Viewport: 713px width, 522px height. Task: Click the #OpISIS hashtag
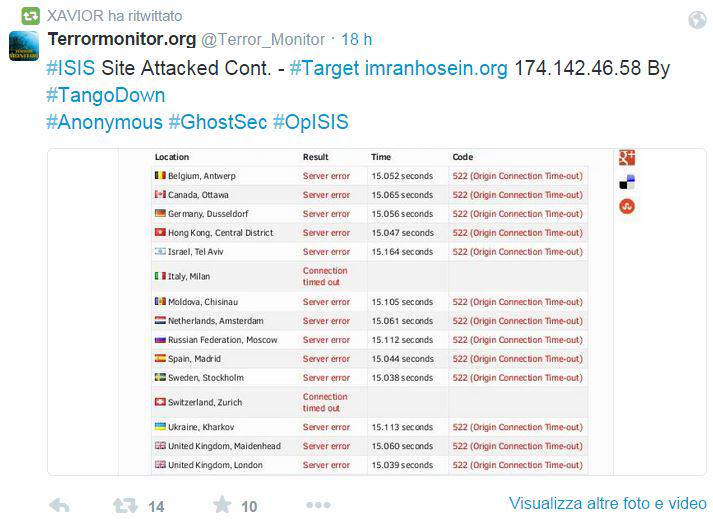click(x=310, y=122)
